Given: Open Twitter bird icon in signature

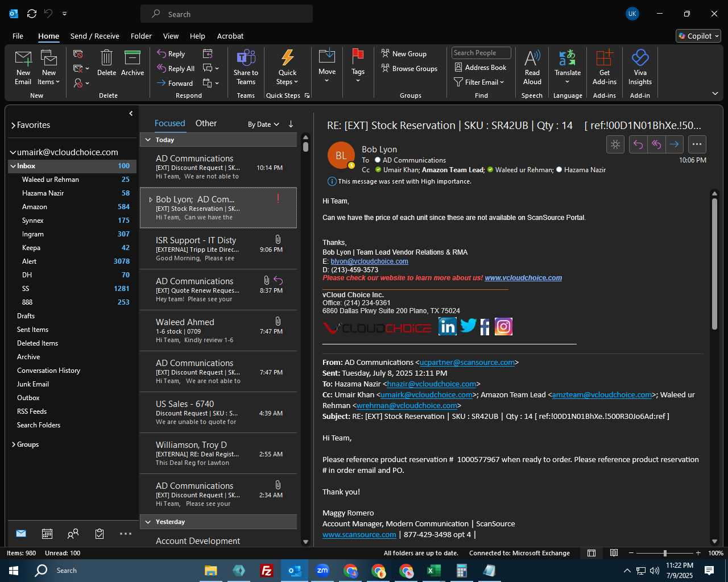Looking at the screenshot, I should coord(468,326).
